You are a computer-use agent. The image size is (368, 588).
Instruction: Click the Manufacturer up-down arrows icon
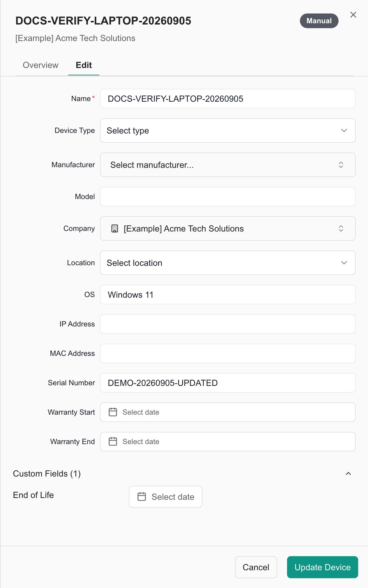point(341,165)
